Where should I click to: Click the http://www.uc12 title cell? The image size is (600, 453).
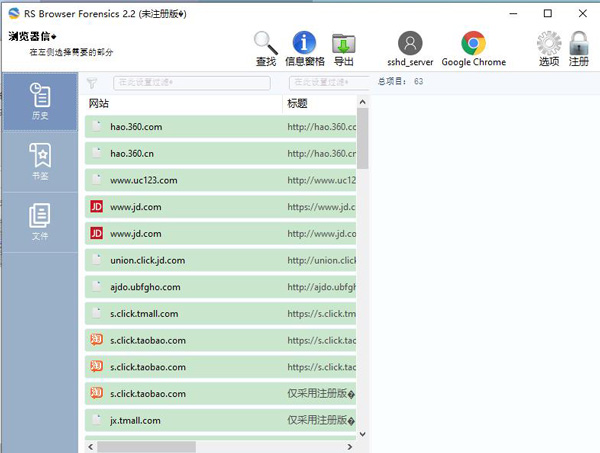tap(321, 180)
